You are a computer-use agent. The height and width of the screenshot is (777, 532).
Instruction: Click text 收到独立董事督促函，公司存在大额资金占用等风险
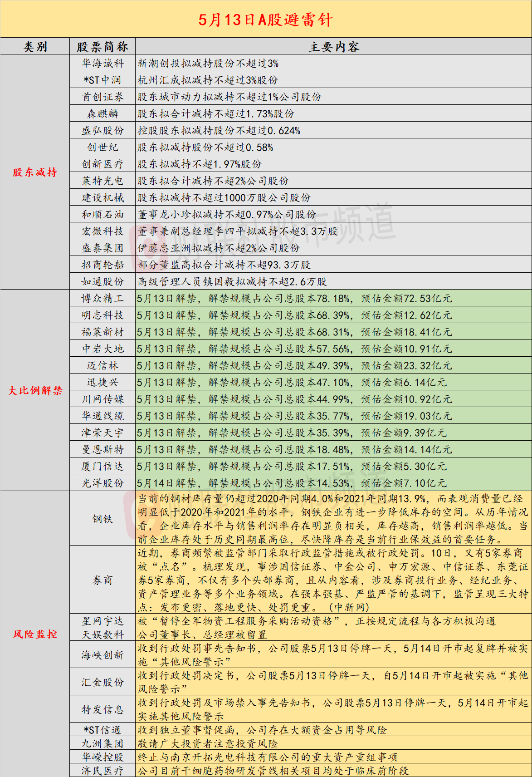pyautogui.click(x=262, y=730)
